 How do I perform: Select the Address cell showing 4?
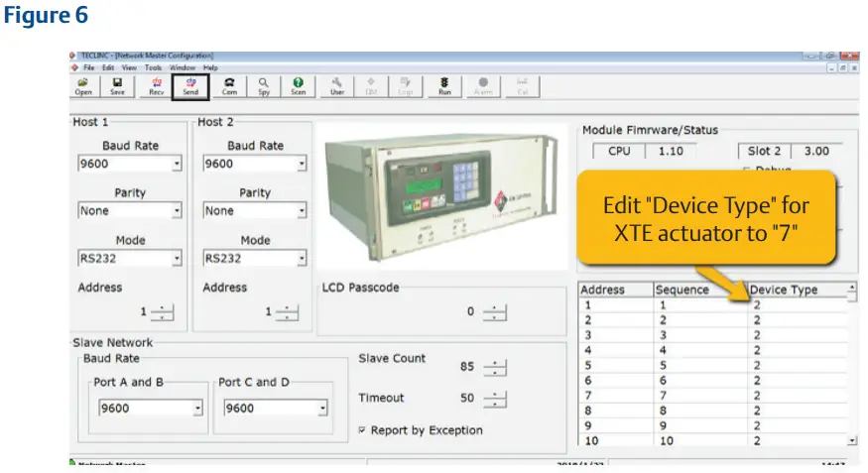tap(616, 350)
